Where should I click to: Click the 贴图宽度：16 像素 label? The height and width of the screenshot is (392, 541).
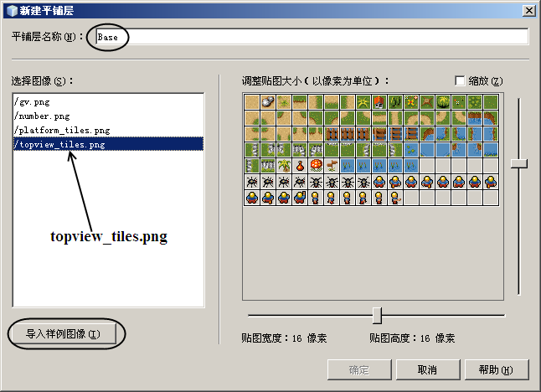[x=284, y=338]
